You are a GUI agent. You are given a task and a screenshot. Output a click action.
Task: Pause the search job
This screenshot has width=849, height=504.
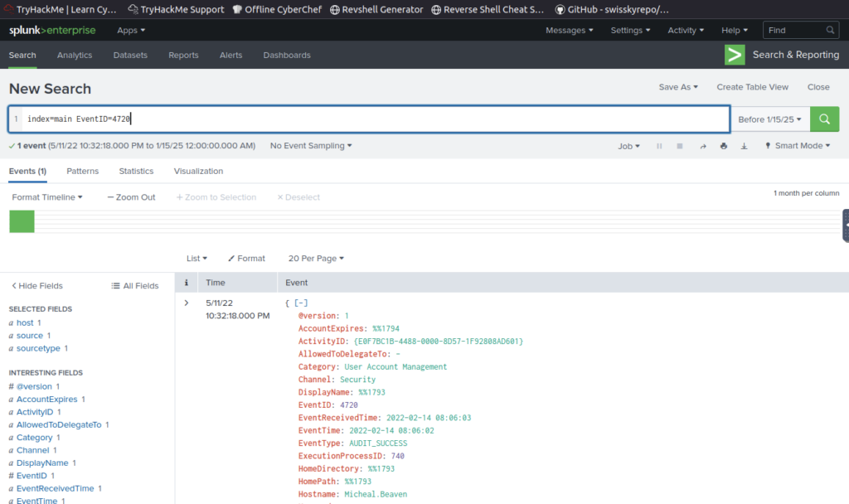pos(659,146)
